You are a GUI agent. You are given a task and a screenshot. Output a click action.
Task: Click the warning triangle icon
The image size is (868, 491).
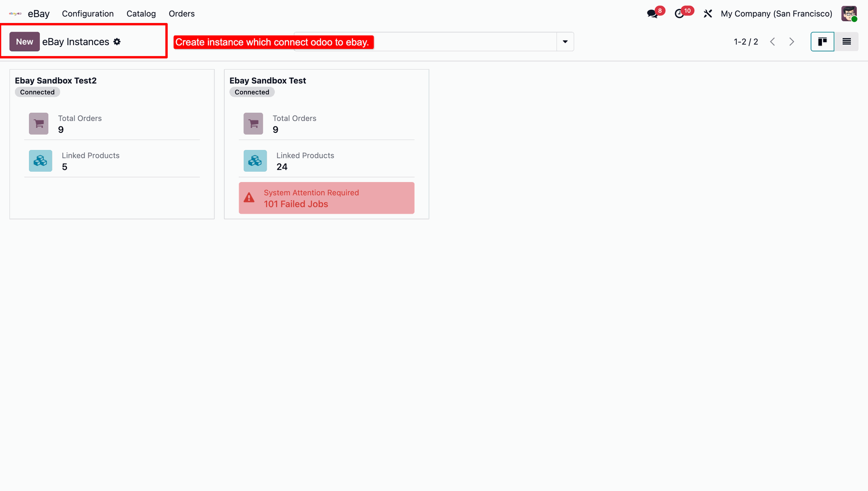pos(249,198)
